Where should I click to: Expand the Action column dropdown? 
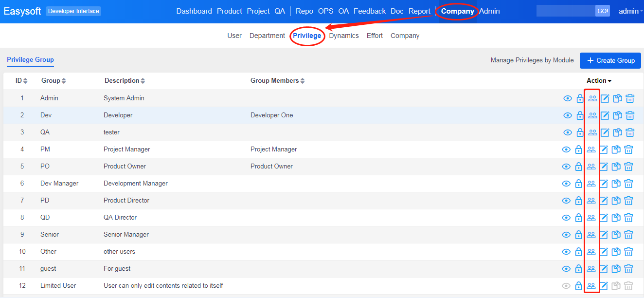click(x=599, y=81)
